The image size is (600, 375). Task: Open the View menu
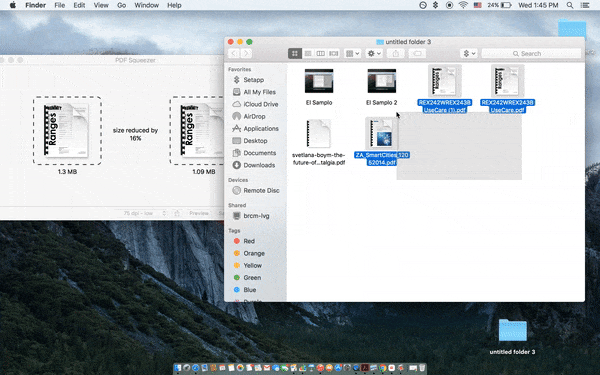tap(101, 5)
